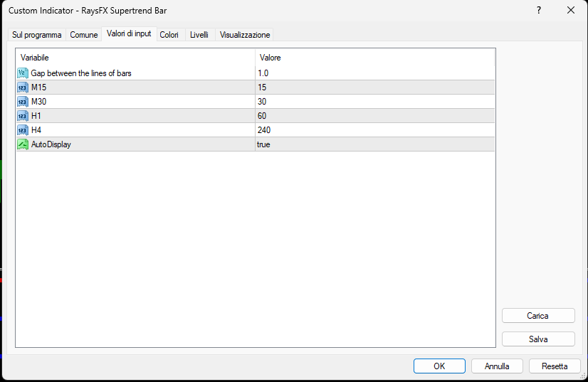588x382 pixels.
Task: Click the Carica button
Action: [x=538, y=316]
